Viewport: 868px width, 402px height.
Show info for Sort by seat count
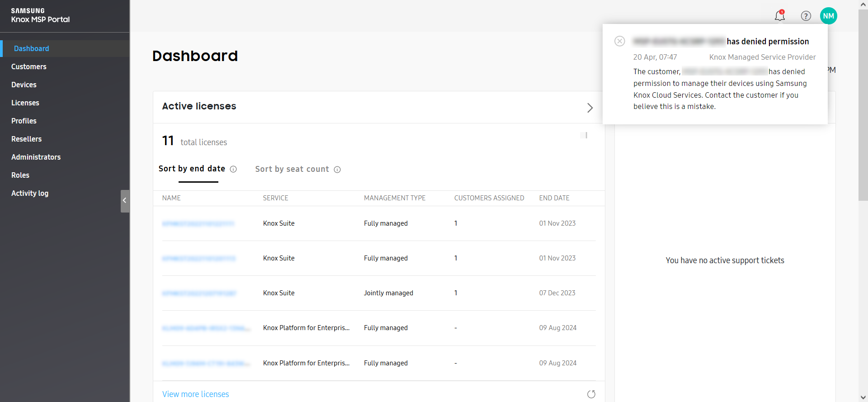click(x=337, y=170)
